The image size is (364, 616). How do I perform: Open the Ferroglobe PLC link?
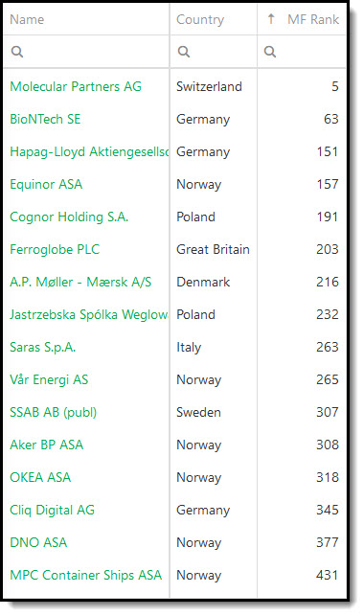(55, 249)
